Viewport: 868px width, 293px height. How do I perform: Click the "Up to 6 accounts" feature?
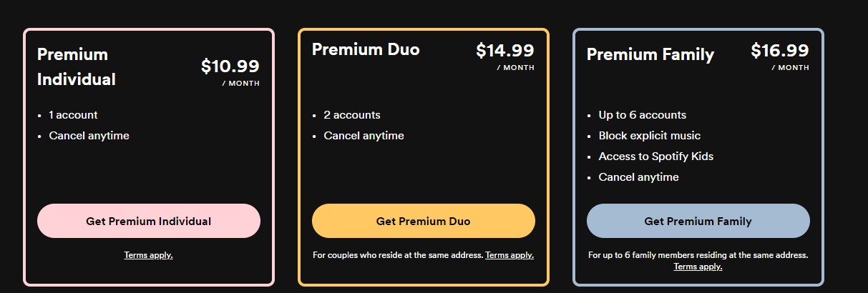[642, 115]
